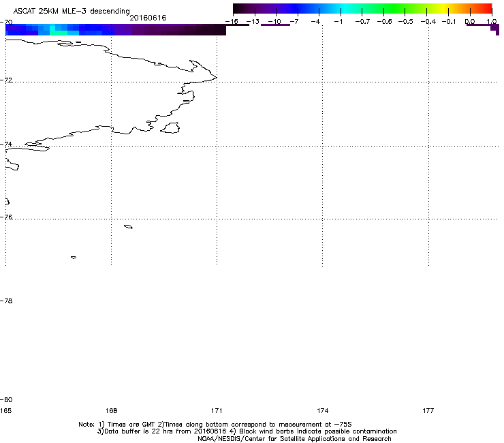This screenshot has width=504, height=443.
Task: Click the colorbar label '-0.7'
Action: point(362,22)
